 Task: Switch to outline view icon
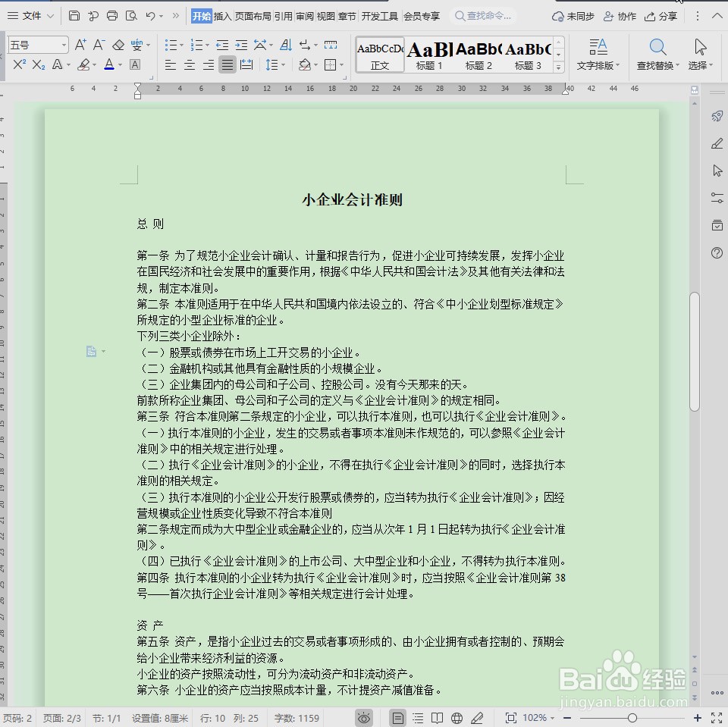point(418,718)
